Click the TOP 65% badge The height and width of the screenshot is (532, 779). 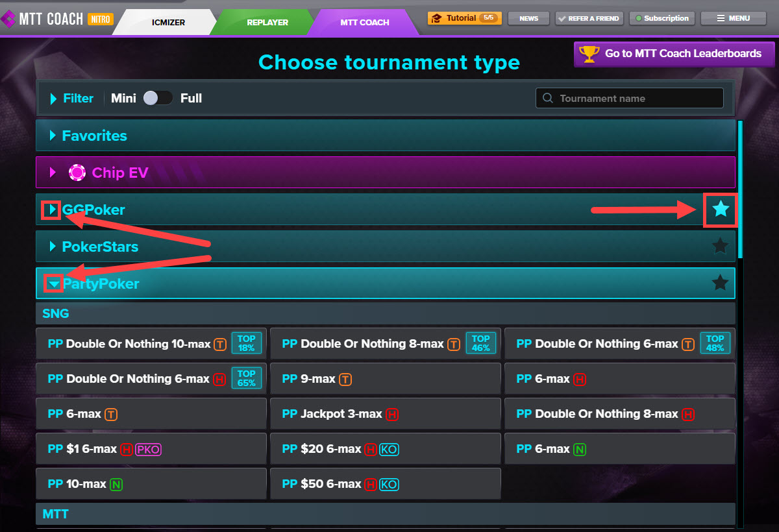247,378
